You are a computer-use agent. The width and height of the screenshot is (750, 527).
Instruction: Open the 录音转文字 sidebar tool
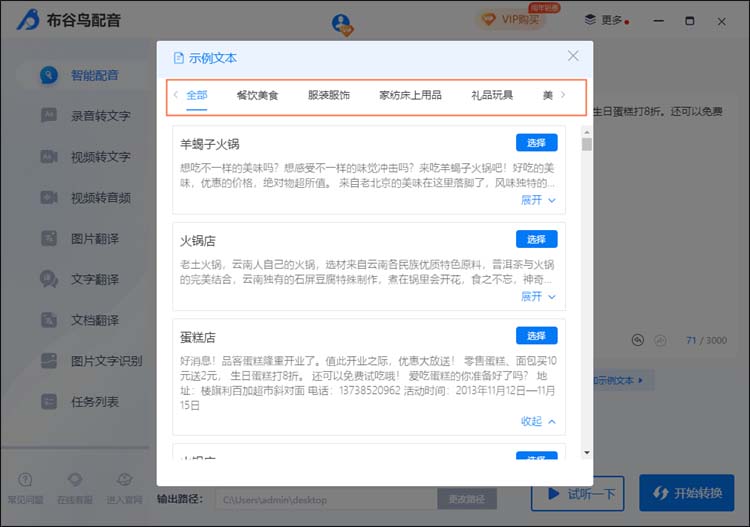[99, 116]
